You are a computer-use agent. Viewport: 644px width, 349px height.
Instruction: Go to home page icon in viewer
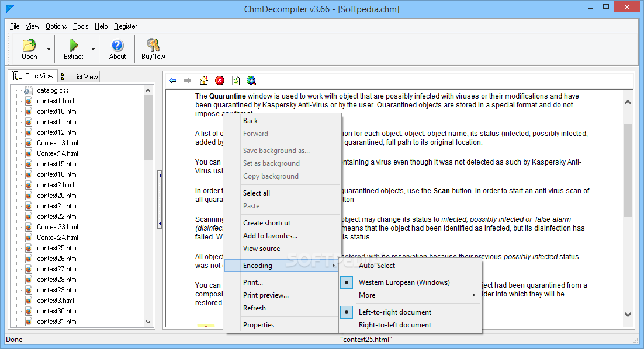(204, 81)
